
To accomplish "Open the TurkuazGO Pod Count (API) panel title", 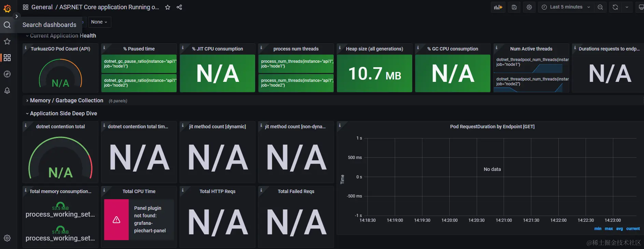I will 60,49.
